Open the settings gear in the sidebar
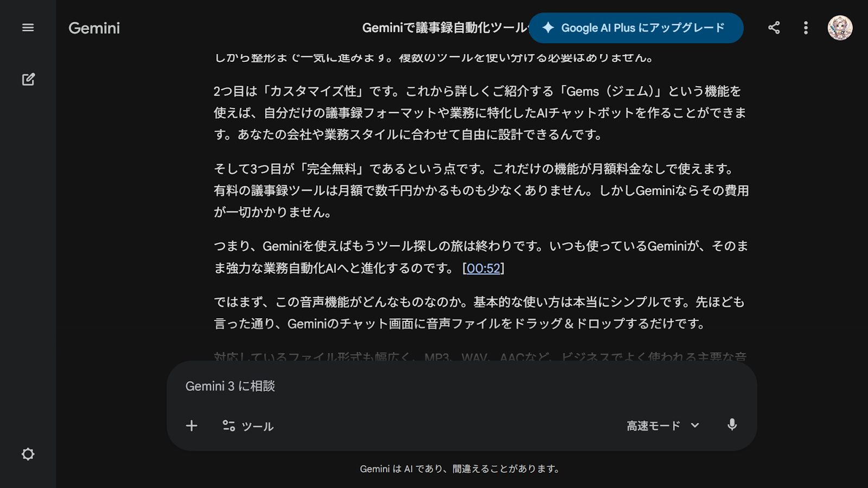 pyautogui.click(x=28, y=454)
